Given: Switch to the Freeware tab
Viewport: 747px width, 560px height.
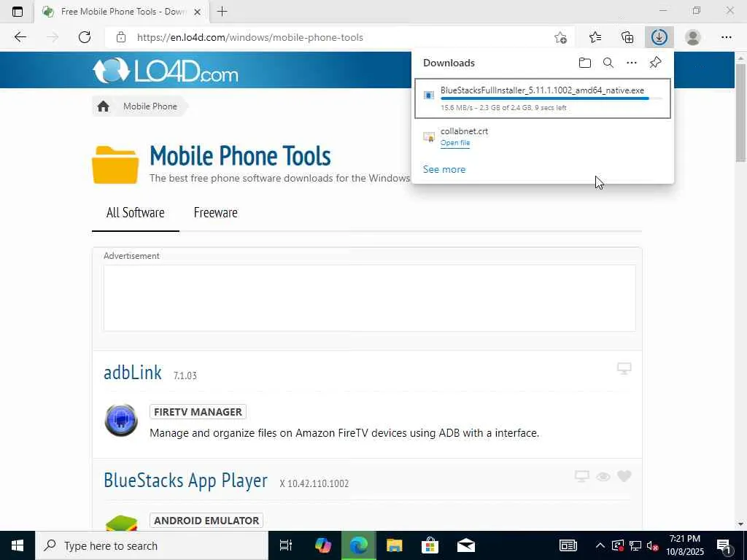Looking at the screenshot, I should pyautogui.click(x=215, y=212).
